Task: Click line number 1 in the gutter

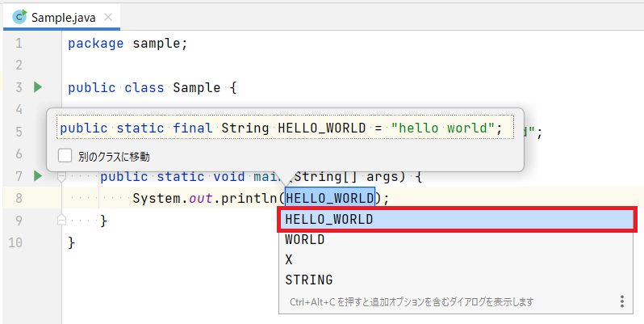Action: (x=19, y=43)
